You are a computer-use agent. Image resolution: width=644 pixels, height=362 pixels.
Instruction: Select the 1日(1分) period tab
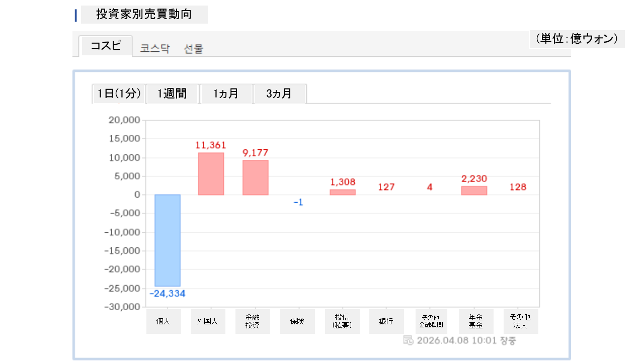click(119, 94)
